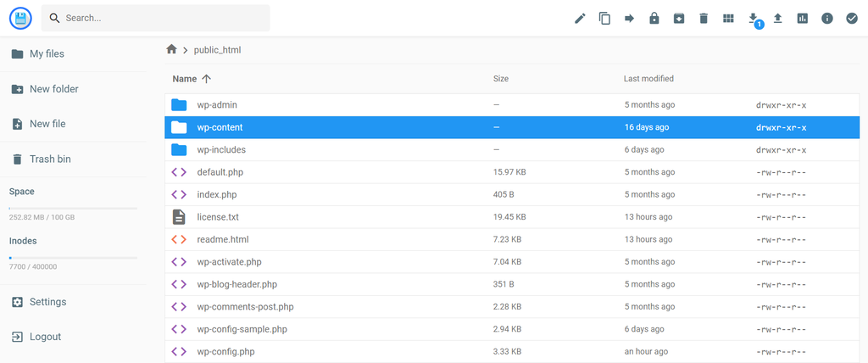Click the download icon with badge
The width and height of the screenshot is (868, 363).
tap(753, 19)
